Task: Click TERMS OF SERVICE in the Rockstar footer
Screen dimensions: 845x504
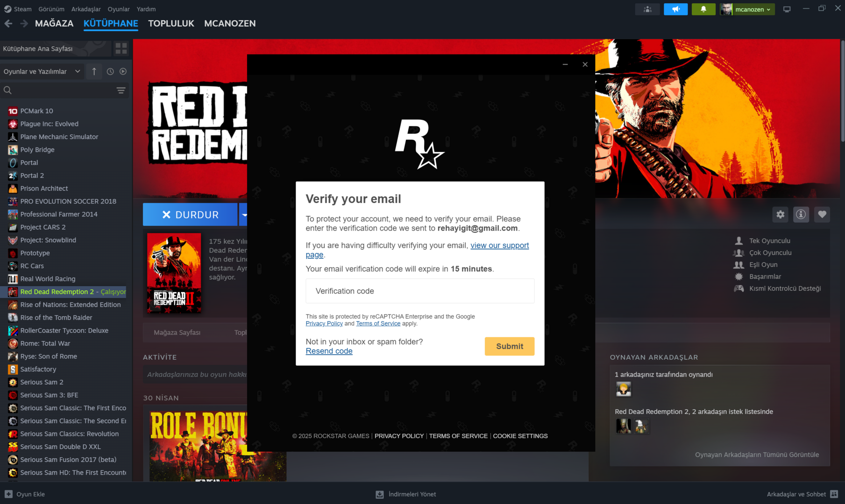Action: coord(458,436)
